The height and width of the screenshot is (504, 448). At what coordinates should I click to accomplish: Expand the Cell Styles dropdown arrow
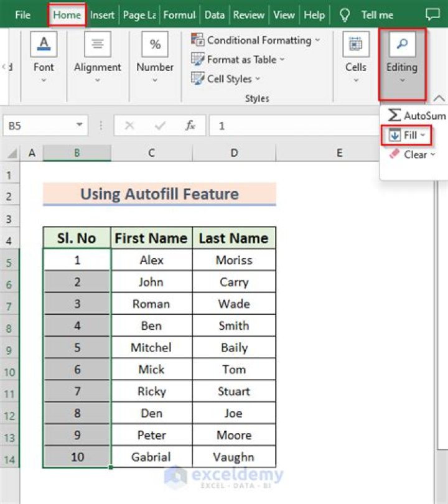(x=258, y=78)
